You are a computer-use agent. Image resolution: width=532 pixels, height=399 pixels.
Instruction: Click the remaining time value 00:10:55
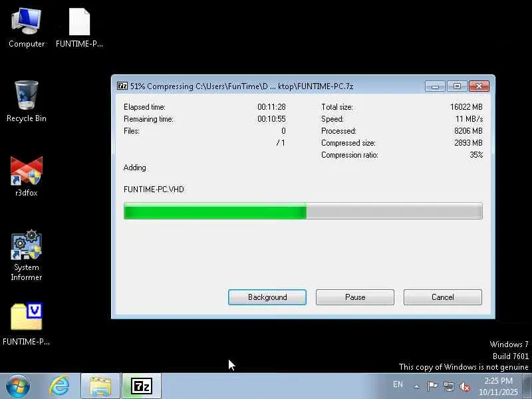point(271,119)
